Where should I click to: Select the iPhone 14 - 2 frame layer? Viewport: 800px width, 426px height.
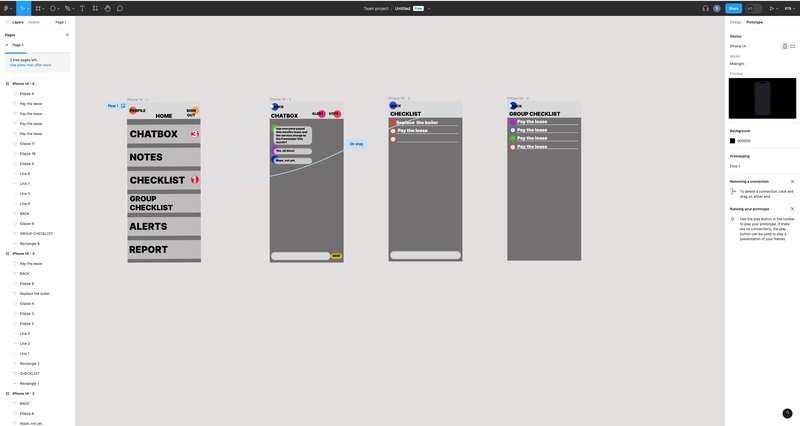coord(23,393)
